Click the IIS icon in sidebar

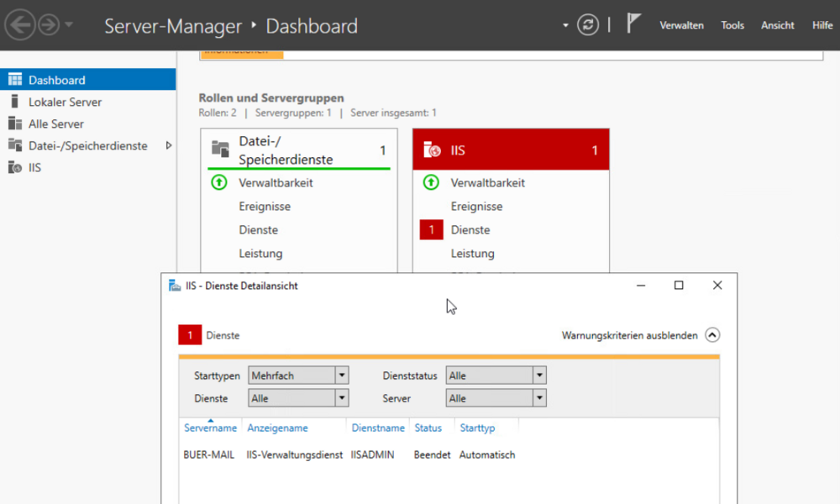pyautogui.click(x=14, y=167)
